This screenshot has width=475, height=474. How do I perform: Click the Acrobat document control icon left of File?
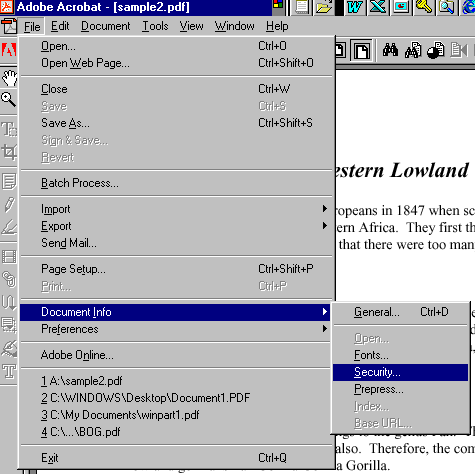(x=9, y=26)
